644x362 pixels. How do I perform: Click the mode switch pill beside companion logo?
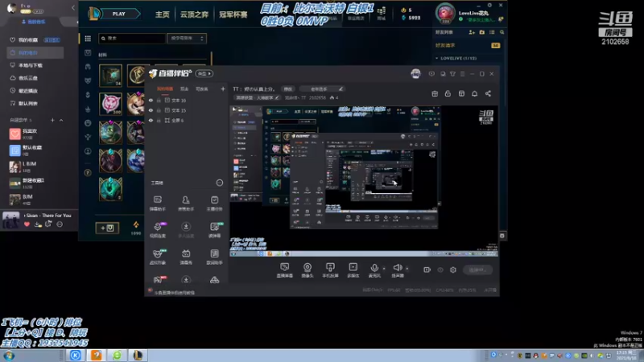coord(204,74)
